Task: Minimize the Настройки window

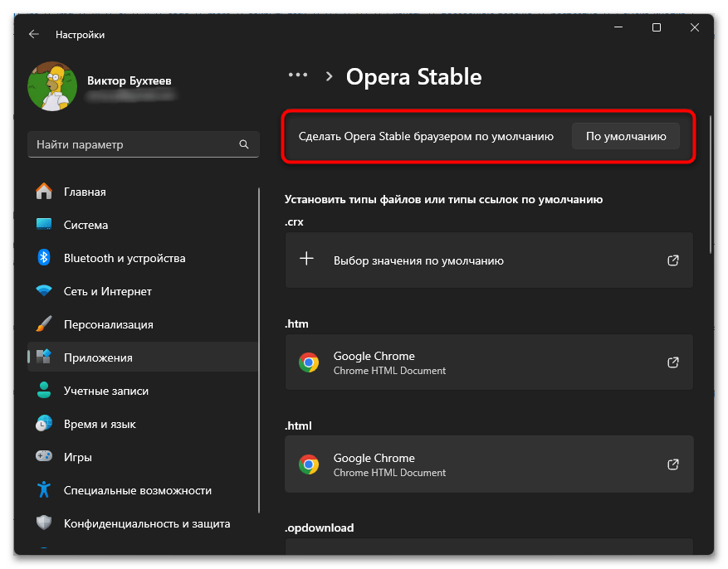Action: pos(618,27)
